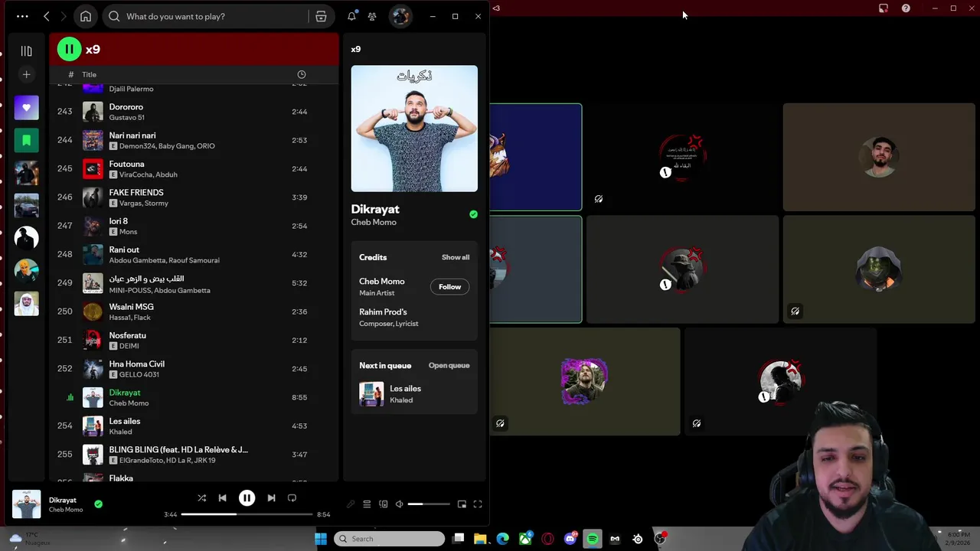The height and width of the screenshot is (551, 980).
Task: Click the Windows taskbar Search box
Action: [x=389, y=539]
